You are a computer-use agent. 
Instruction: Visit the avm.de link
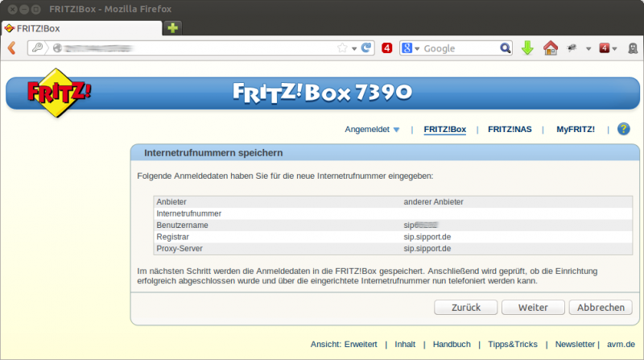(621, 345)
